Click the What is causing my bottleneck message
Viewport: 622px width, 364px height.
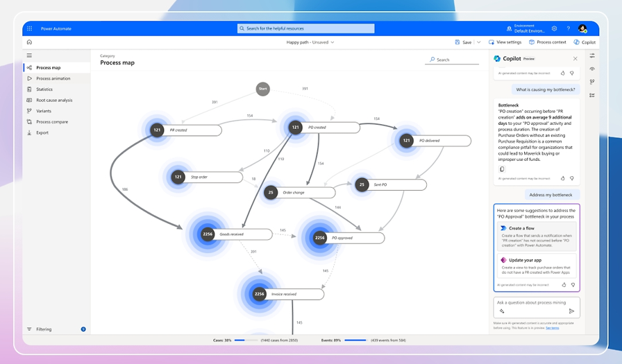tap(546, 89)
